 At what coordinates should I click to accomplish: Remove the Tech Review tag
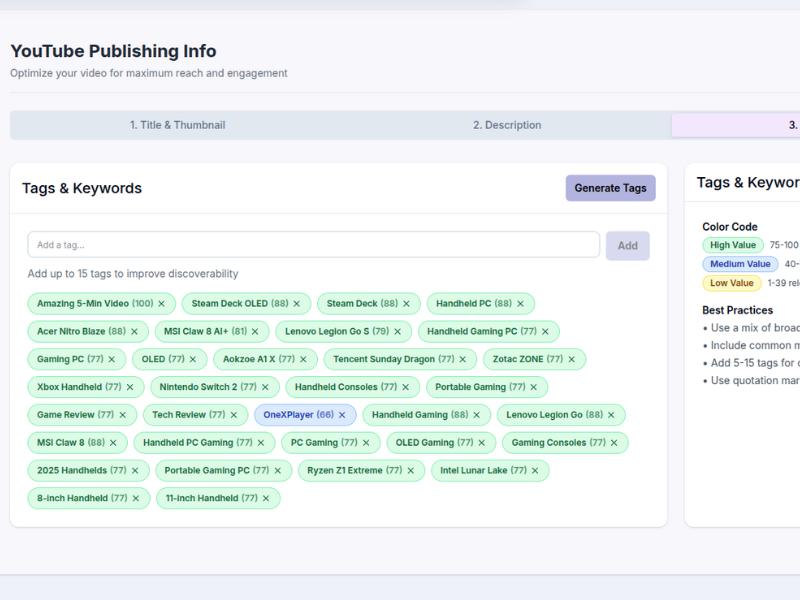click(234, 415)
